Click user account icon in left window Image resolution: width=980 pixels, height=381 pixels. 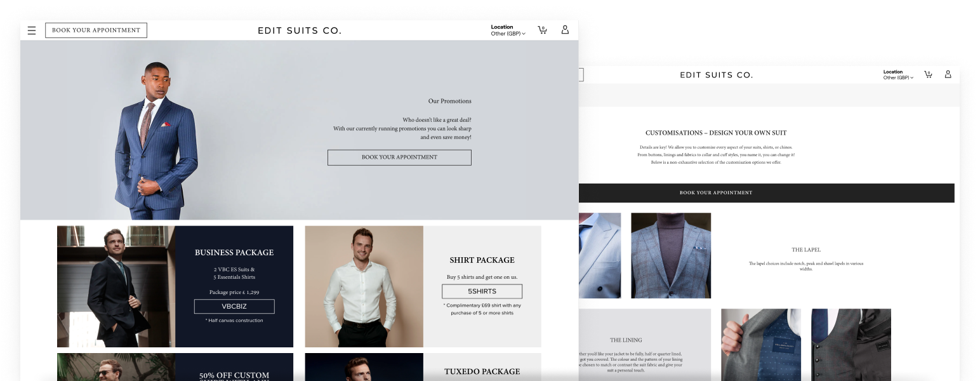pos(565,30)
